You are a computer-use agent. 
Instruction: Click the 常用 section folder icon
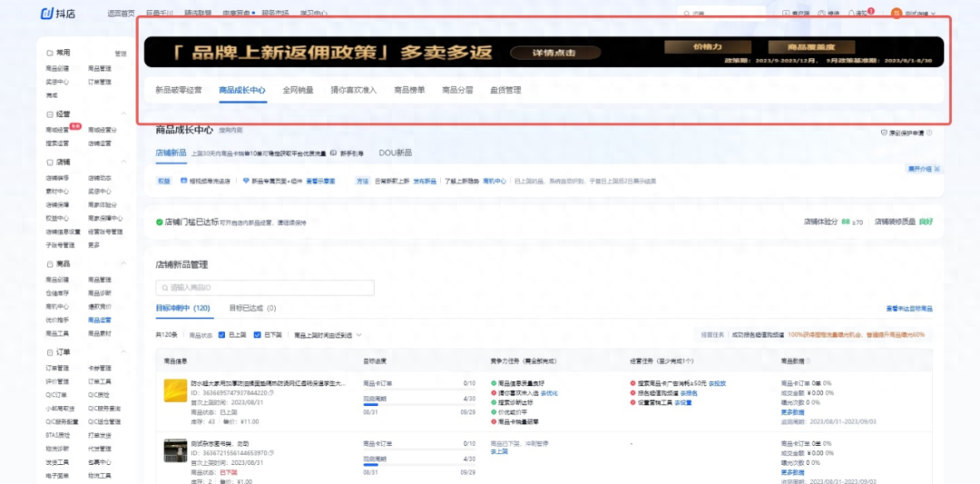[50, 54]
